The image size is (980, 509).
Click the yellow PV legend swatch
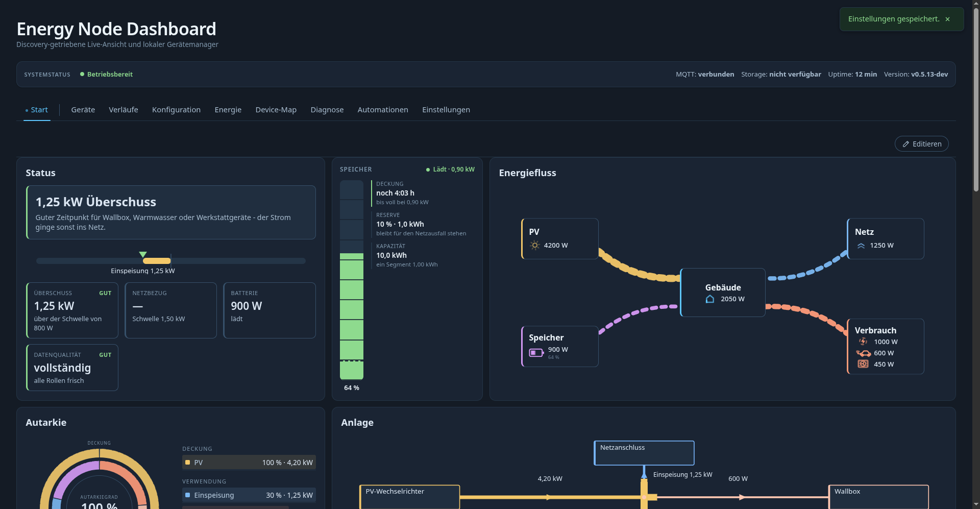187,463
